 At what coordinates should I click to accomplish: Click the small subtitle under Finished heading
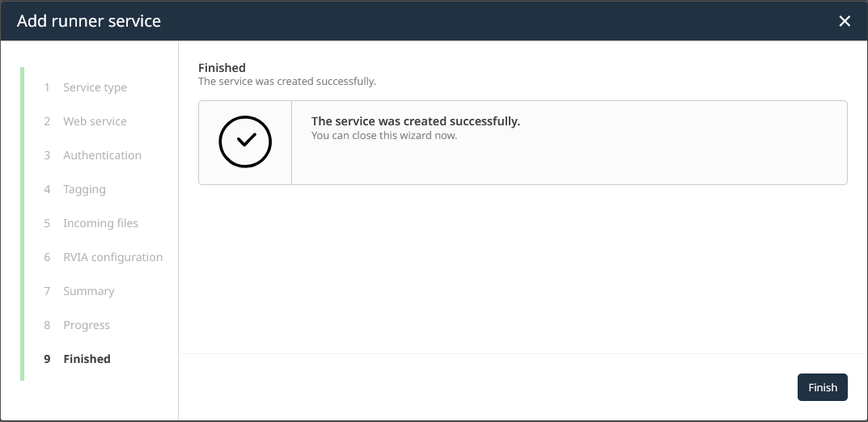pos(287,82)
